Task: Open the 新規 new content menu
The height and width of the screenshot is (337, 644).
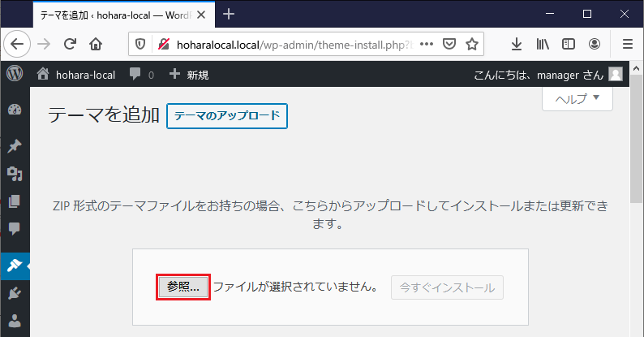Action: tap(188, 75)
